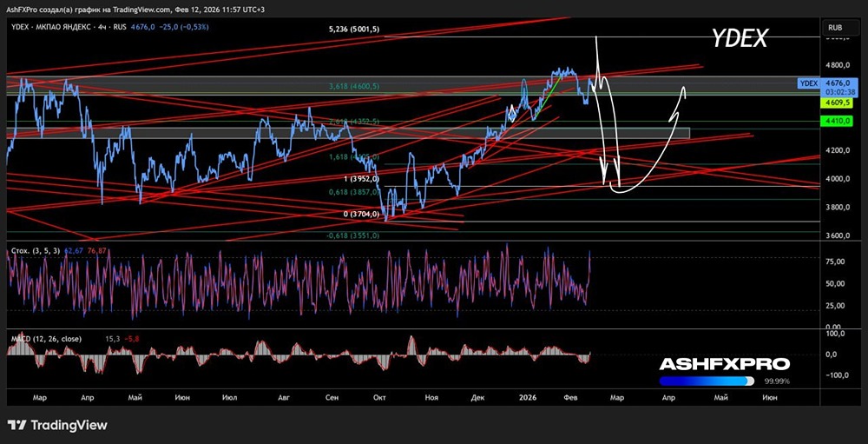The image size is (868, 444).
Task: Click the 'MACD (12, 26, close)' indicator title
Action: [46, 339]
